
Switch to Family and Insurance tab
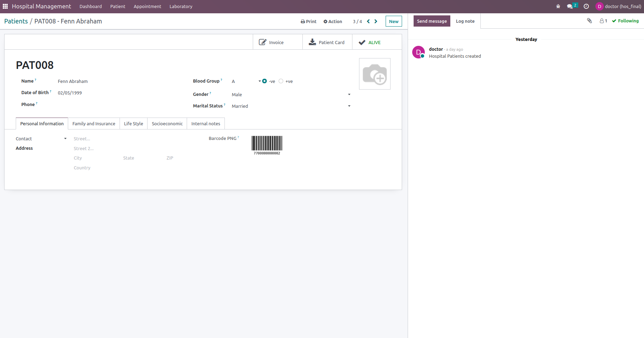(x=94, y=124)
